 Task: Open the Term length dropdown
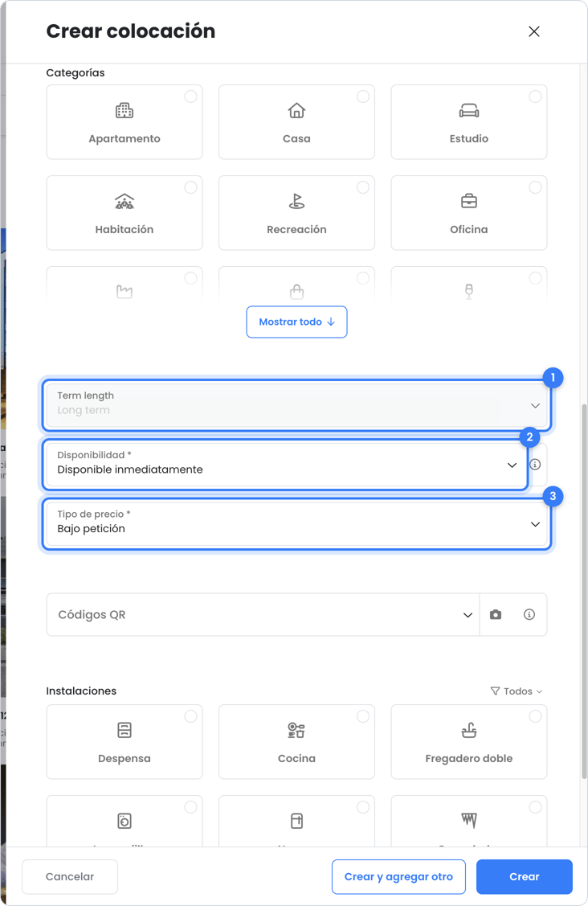[296, 406]
